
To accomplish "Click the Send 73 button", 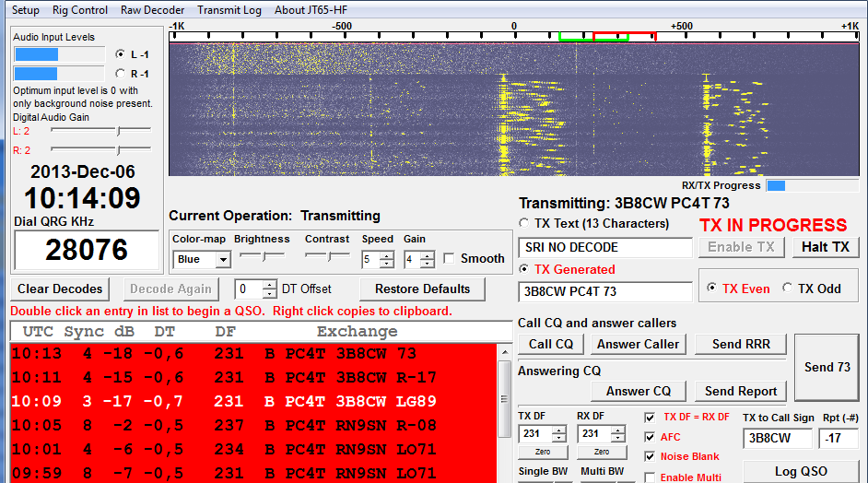I will [x=827, y=367].
